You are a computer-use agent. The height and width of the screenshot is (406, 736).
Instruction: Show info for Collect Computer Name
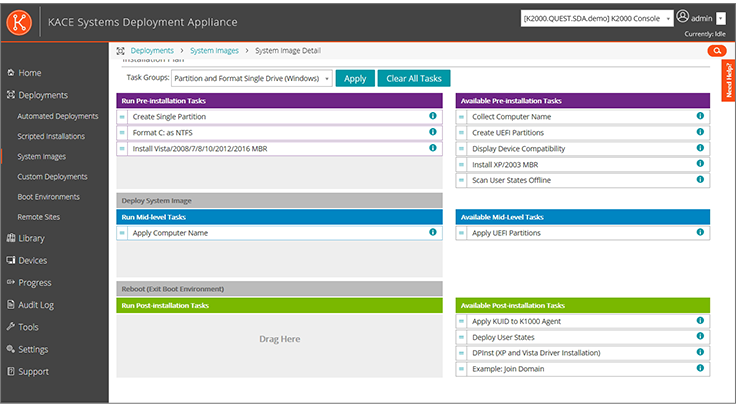tap(700, 116)
